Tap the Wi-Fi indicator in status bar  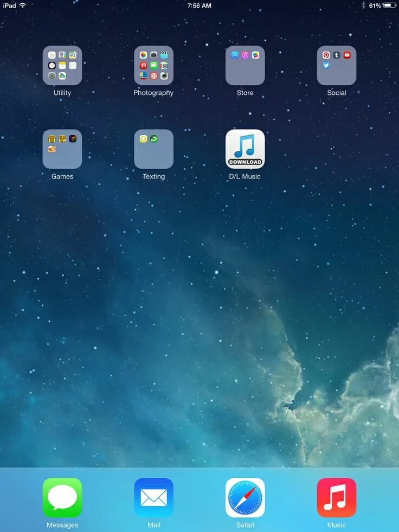23,5
